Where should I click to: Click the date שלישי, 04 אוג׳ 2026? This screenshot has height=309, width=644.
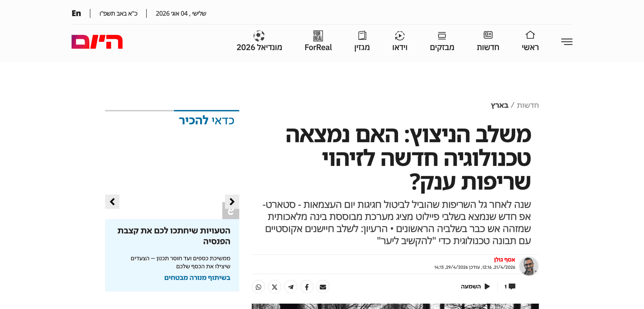181,13
